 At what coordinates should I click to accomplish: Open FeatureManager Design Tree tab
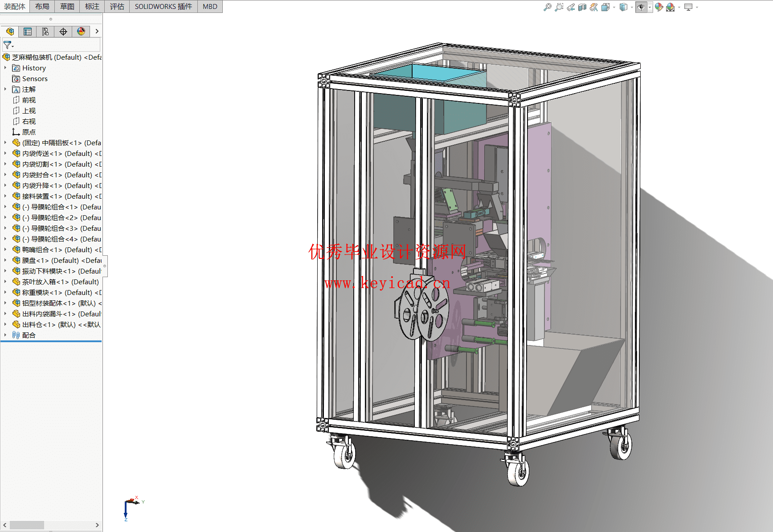click(x=10, y=32)
